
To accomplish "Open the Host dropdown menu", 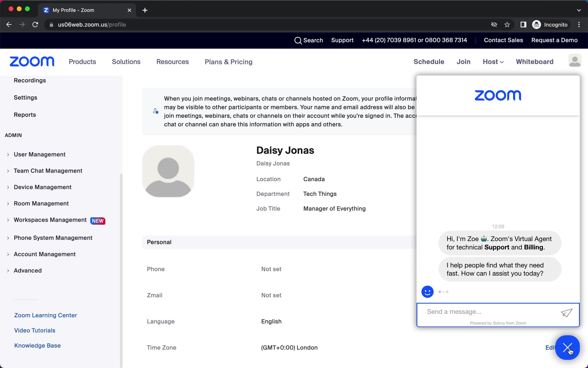I will click(x=493, y=62).
